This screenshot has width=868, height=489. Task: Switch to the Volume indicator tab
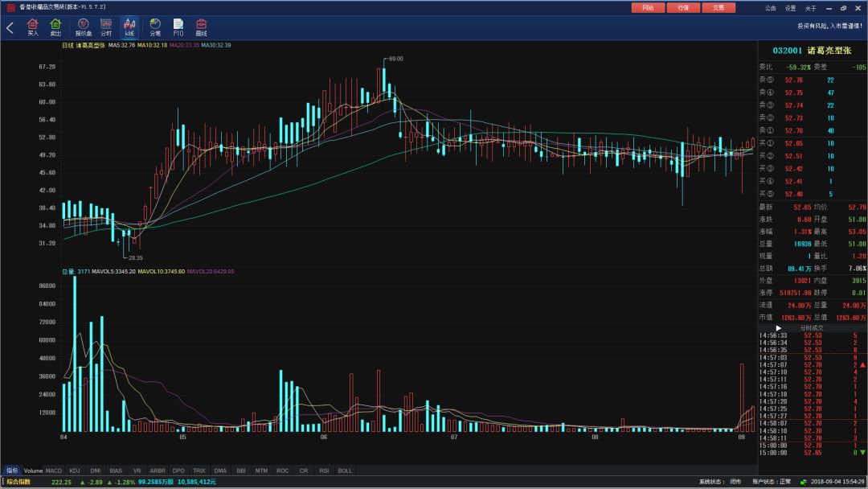tap(33, 471)
